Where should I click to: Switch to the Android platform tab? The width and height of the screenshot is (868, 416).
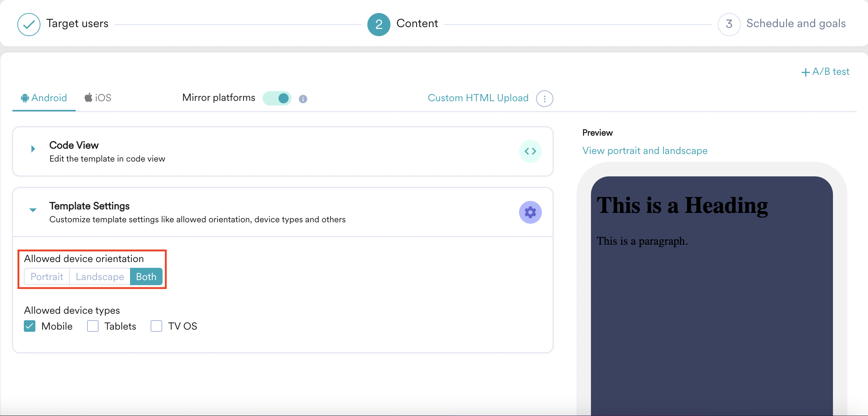(x=44, y=98)
